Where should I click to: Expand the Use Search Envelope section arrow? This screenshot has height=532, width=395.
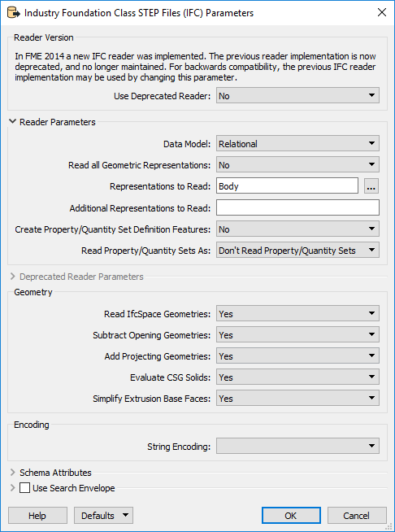[13, 488]
